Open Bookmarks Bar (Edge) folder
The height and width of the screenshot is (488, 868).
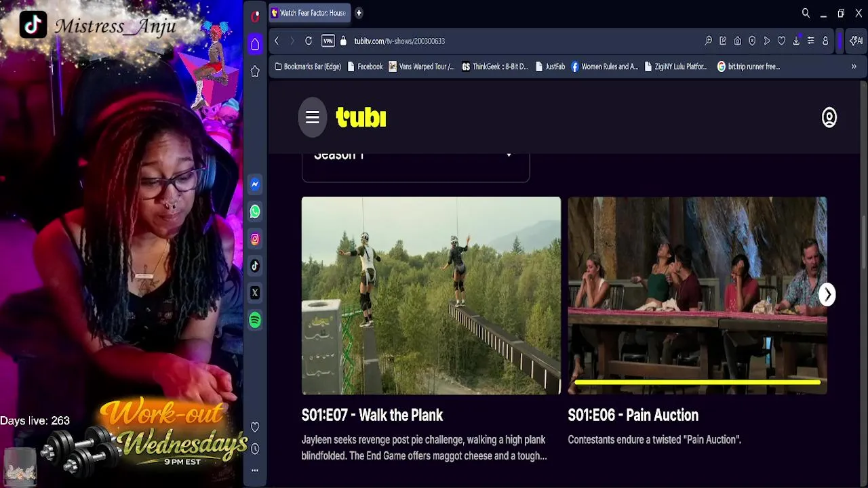(x=308, y=66)
